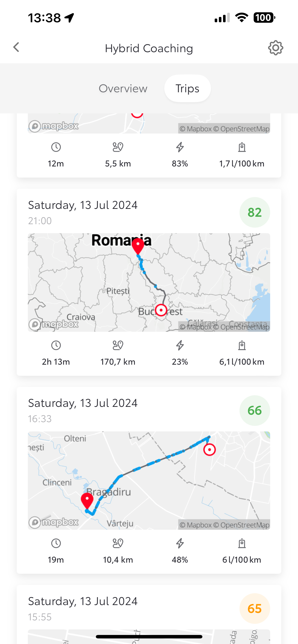The height and width of the screenshot is (644, 298).
Task: Tap the orange 65 score badge
Action: [x=254, y=609]
